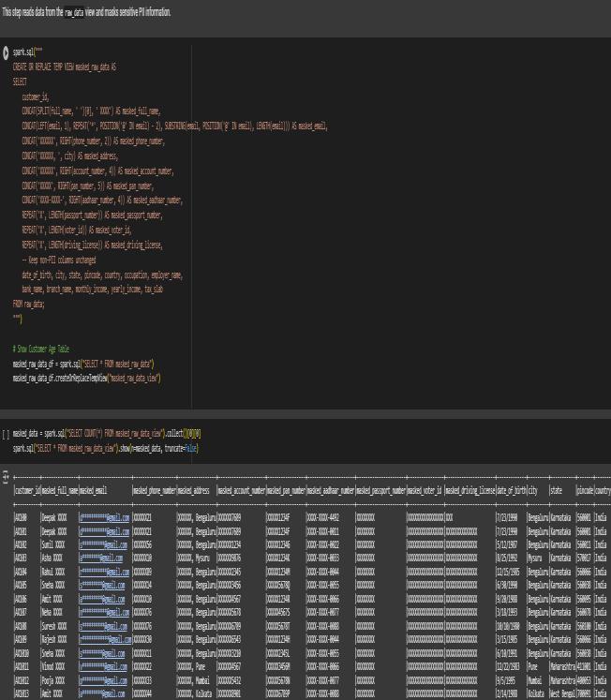Viewport: 611px width, 700px height.
Task: Click the SELECT COUNT(*) code line
Action: point(107,434)
